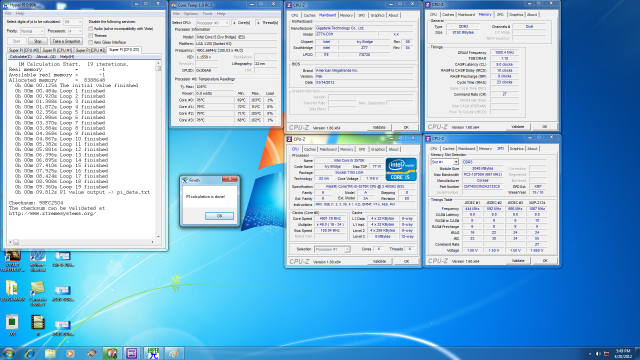Image resolution: width=640 pixels, height=360 pixels.
Task: Open the Processors count dropdown
Action: (75, 31)
